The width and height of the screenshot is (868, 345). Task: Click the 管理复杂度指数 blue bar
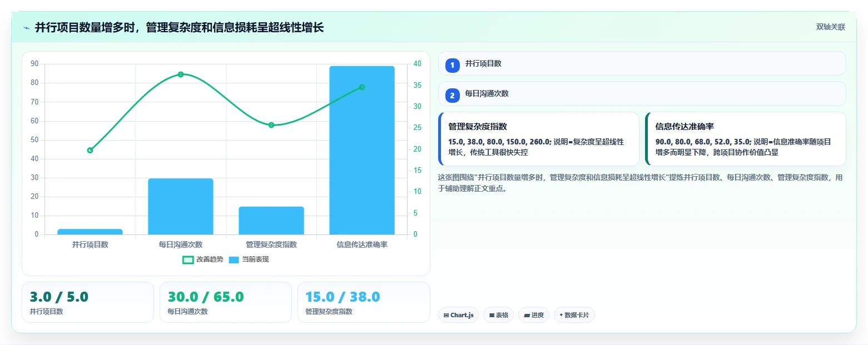tap(271, 221)
